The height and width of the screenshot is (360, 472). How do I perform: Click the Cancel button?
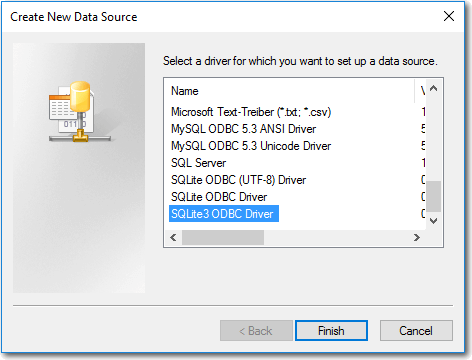pos(416,331)
